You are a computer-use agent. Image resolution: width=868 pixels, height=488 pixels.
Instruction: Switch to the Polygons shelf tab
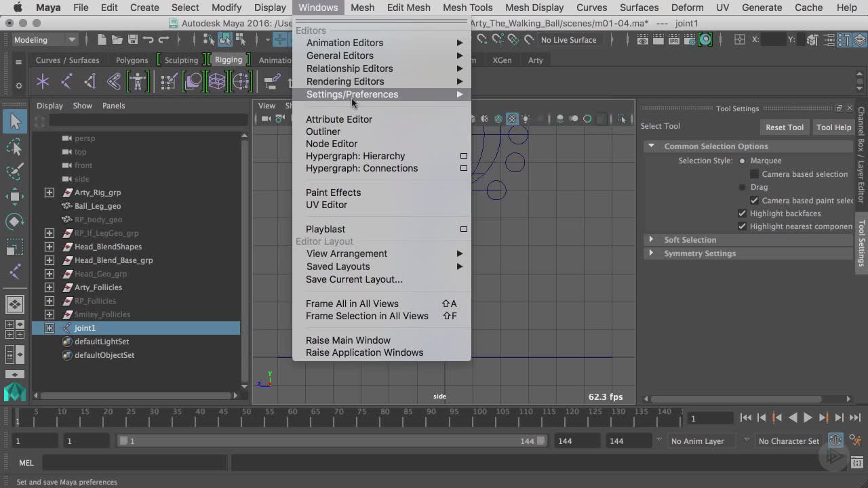pyautogui.click(x=132, y=60)
